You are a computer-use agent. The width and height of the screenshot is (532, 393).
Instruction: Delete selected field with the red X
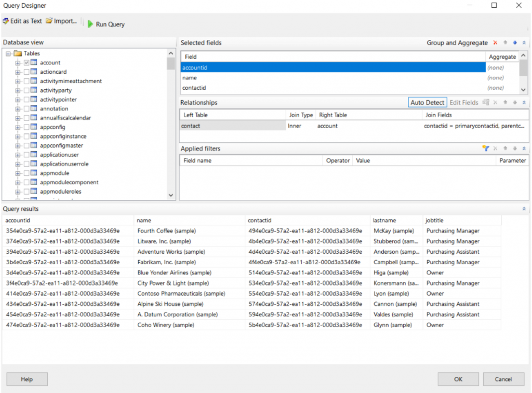(x=495, y=43)
